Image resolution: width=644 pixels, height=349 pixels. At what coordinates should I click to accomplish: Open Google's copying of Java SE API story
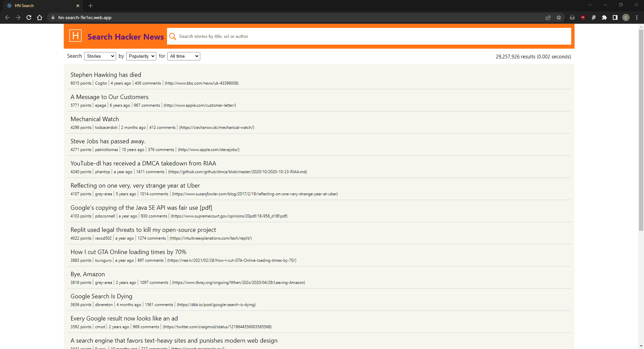141,208
